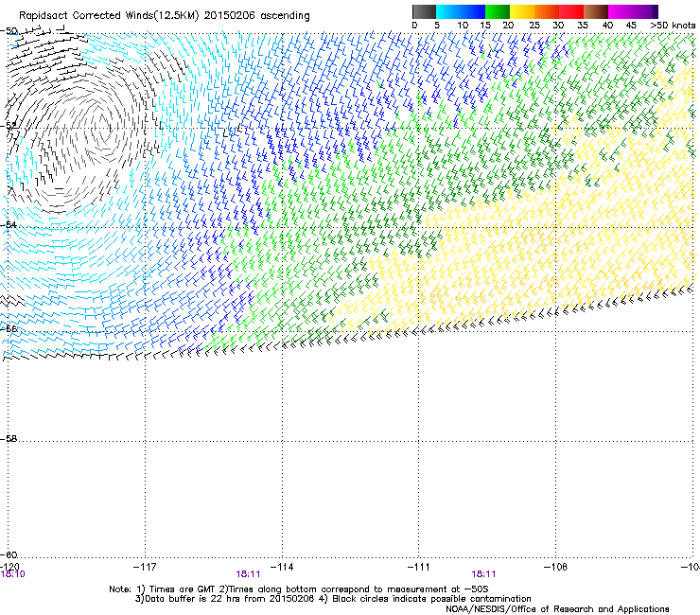Click the legend tick label '10'
Image resolution: width=700 pixels, height=615 pixels.
(x=463, y=26)
